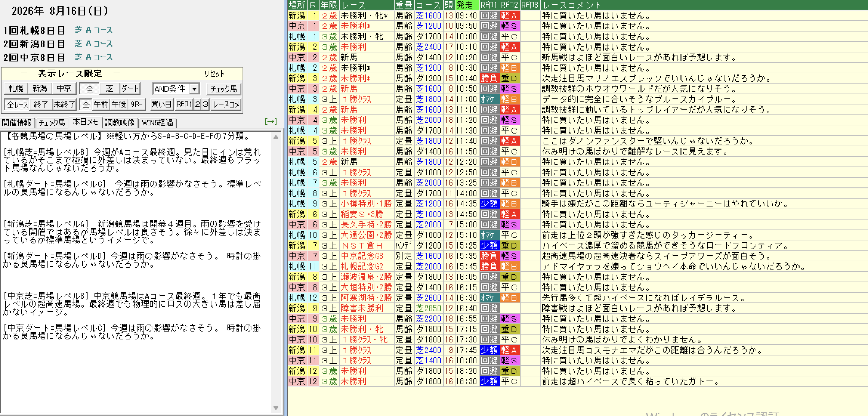The image size is (868, 416).
Task: Click the 重D mark in 瀬波温泉 row
Action: (510, 277)
